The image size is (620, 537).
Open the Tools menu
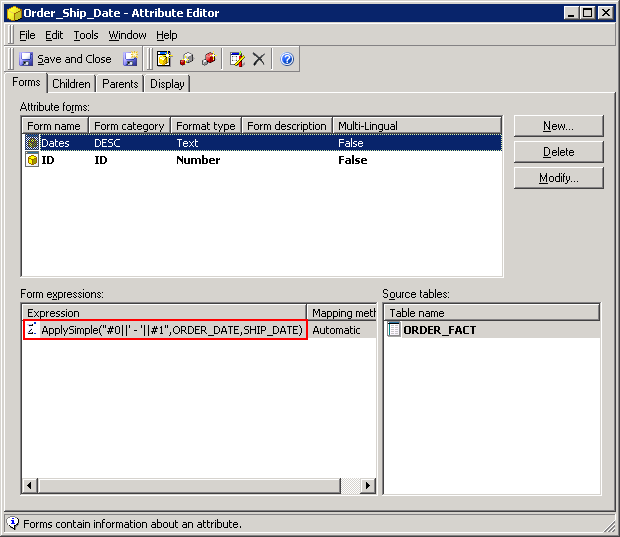[86, 35]
